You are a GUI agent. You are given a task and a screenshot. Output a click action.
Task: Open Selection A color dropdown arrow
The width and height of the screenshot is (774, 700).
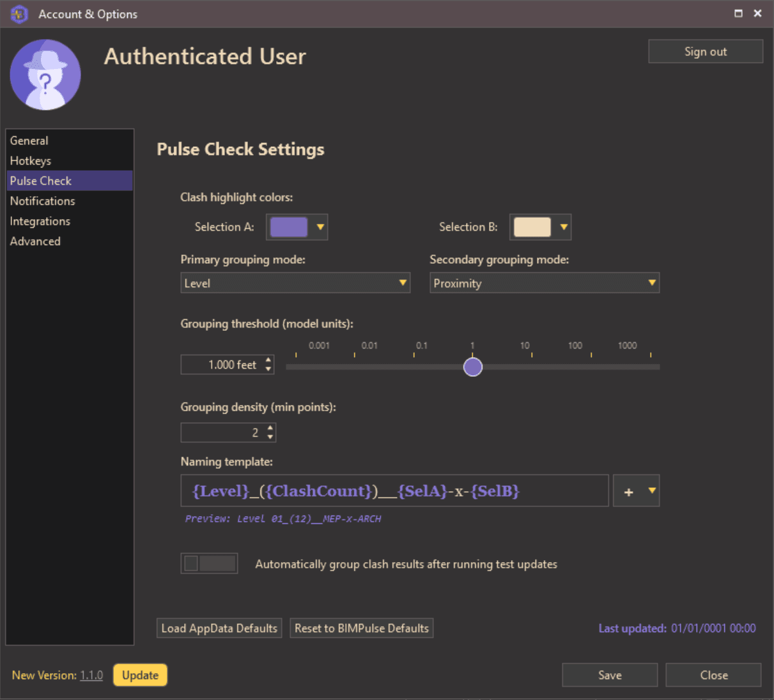(320, 227)
